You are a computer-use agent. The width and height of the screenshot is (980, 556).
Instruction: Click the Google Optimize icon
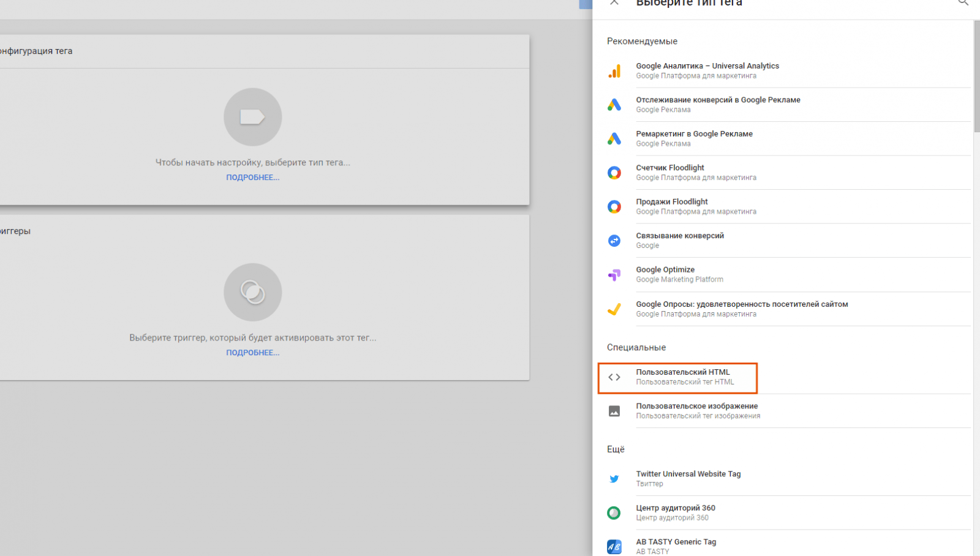point(614,275)
